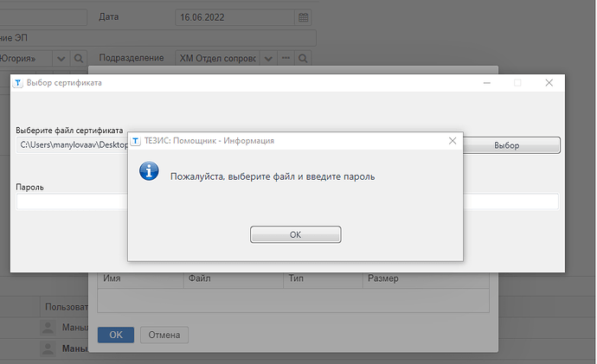Click the search icon beside «Югория» field
This screenshot has height=364, width=597.
pyautogui.click(x=78, y=58)
